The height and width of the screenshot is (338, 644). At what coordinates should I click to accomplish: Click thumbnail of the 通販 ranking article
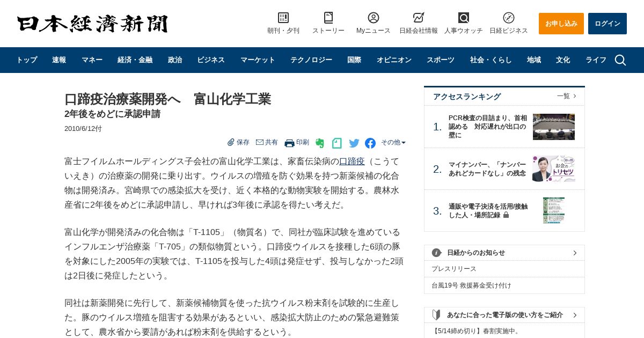pos(554,211)
